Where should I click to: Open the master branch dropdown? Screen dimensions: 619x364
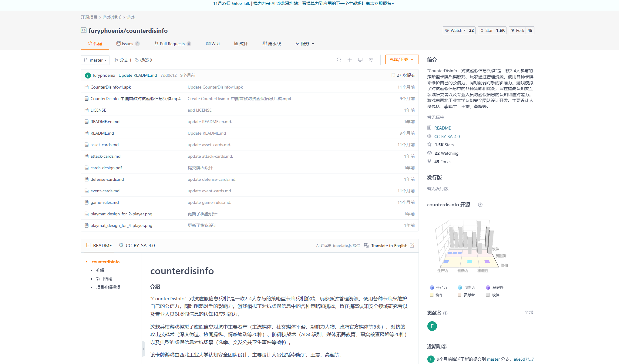pyautogui.click(x=95, y=60)
